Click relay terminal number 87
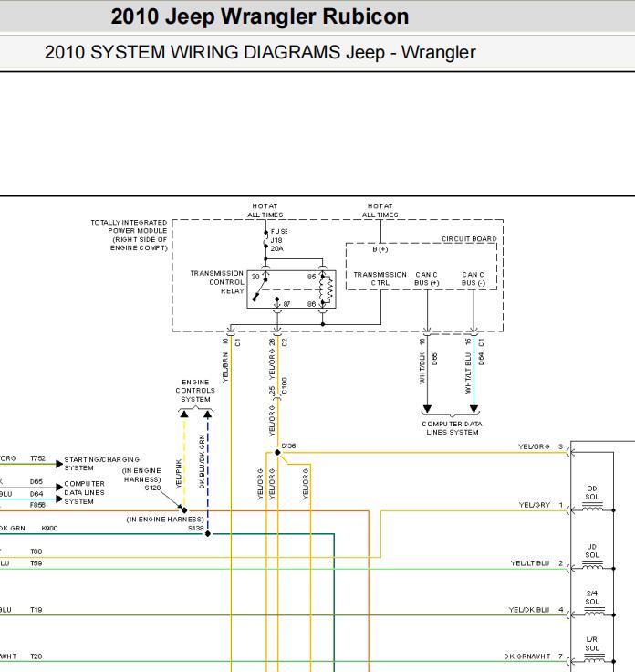 (286, 304)
